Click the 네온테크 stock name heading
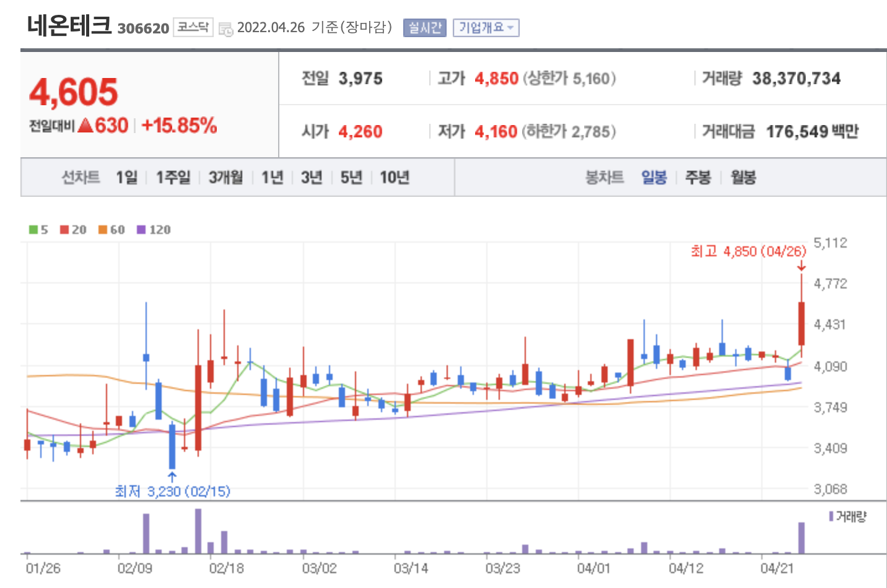The image size is (887, 588). (x=69, y=26)
